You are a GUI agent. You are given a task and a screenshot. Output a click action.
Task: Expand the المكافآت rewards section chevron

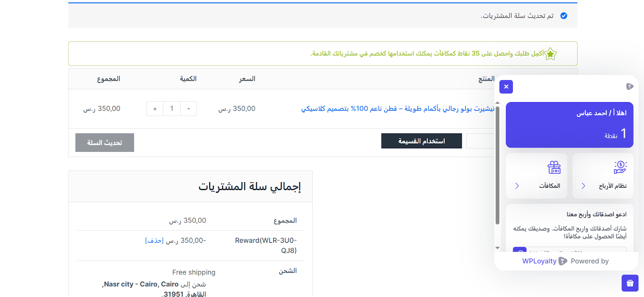tap(517, 186)
